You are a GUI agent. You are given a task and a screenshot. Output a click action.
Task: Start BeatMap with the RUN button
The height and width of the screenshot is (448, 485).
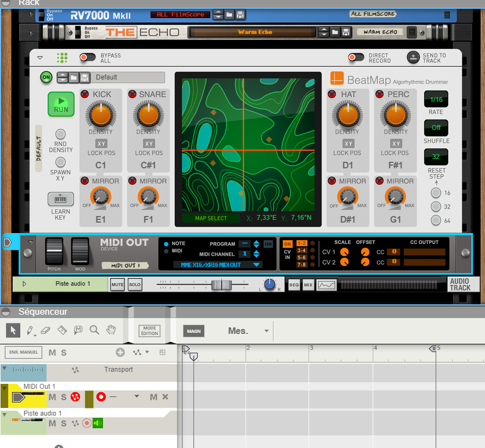coord(61,104)
